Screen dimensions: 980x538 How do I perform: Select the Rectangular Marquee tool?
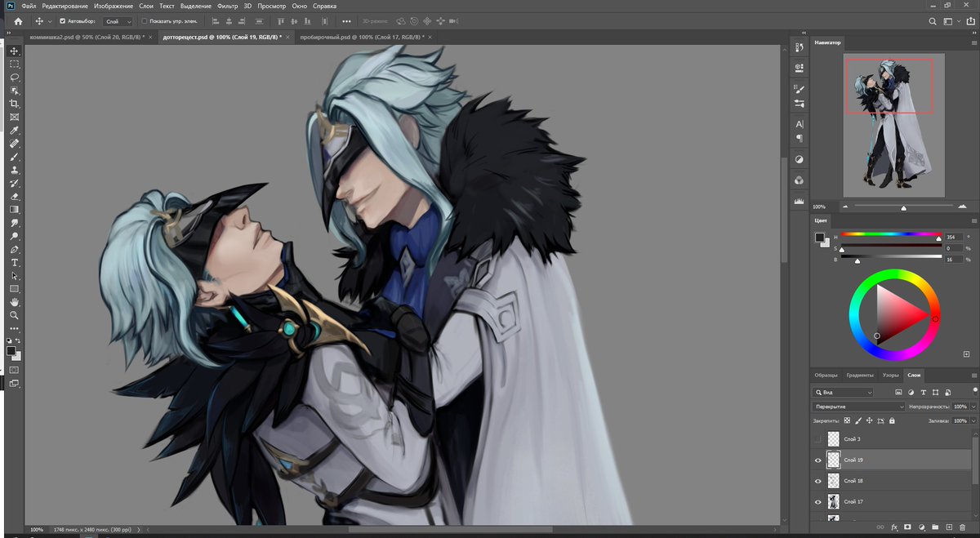tap(14, 64)
